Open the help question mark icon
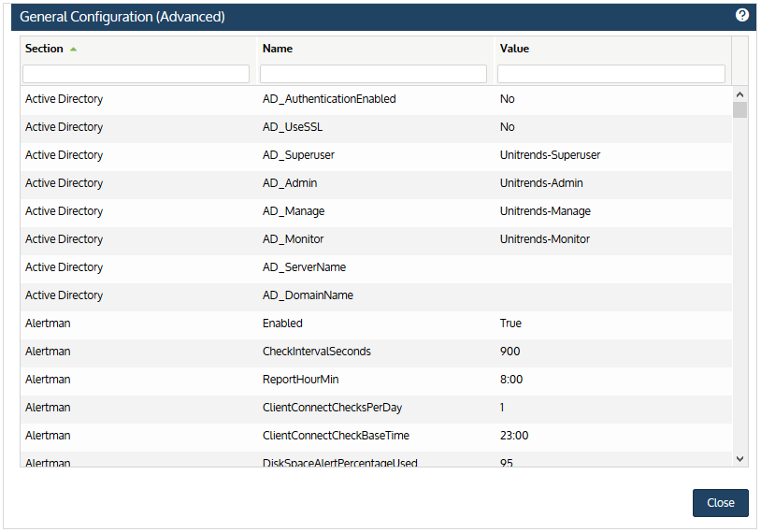 pos(741,16)
